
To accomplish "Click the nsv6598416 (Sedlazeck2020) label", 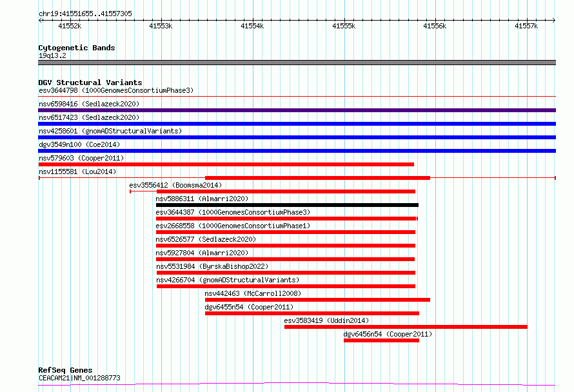I will [x=89, y=104].
